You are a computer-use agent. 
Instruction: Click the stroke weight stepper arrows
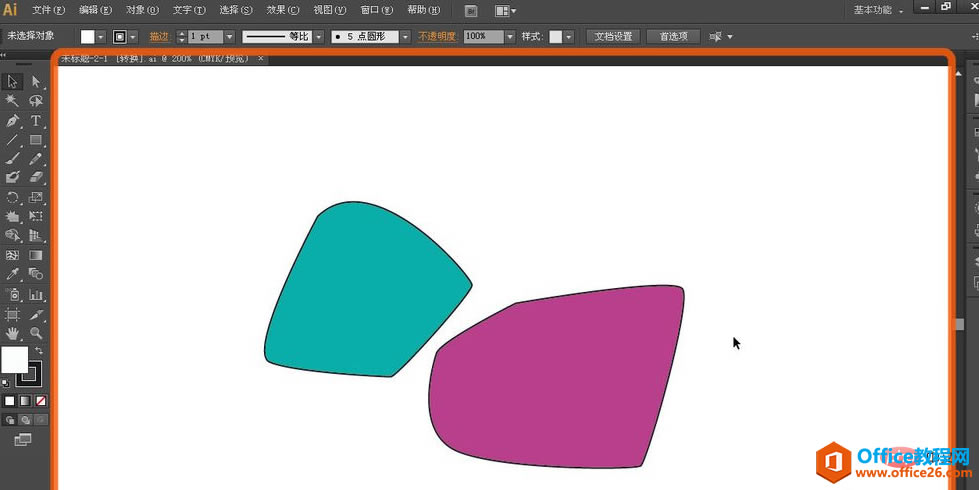(x=182, y=37)
